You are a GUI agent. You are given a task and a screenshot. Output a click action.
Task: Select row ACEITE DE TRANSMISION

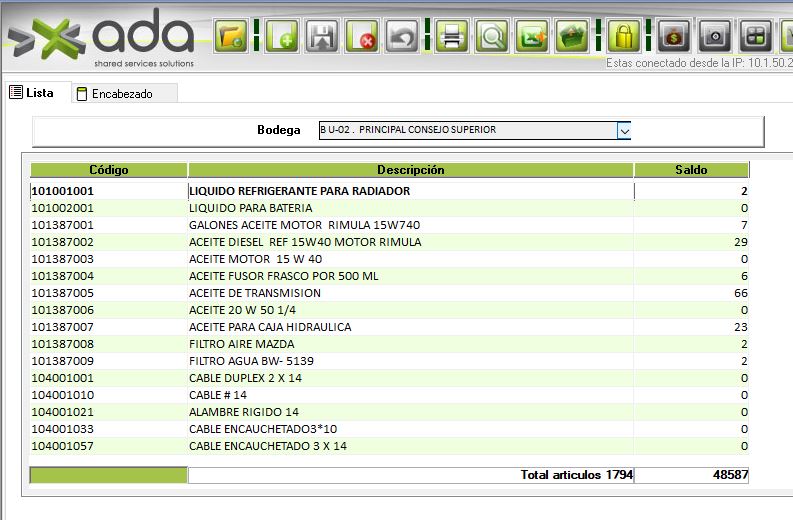[255, 293]
